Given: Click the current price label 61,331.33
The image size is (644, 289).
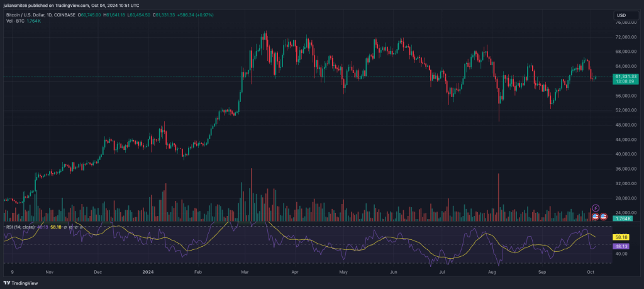Looking at the screenshot, I should [x=626, y=76].
